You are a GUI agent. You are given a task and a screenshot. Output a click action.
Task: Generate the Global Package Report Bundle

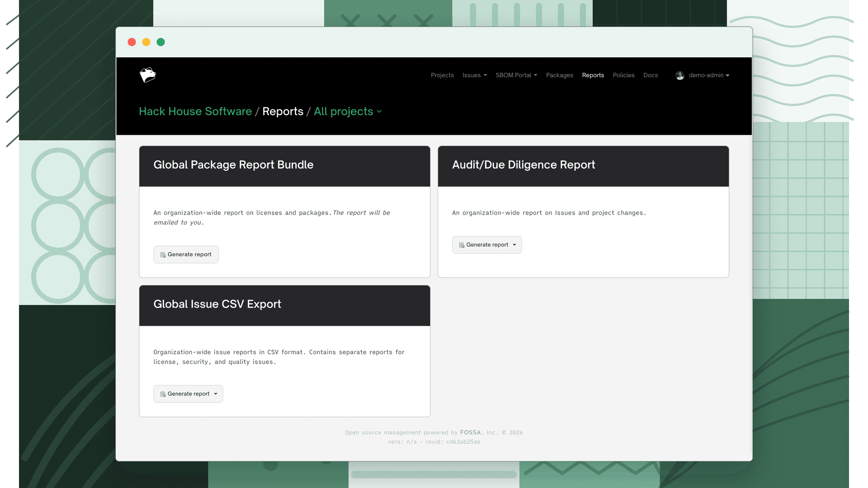(x=186, y=254)
